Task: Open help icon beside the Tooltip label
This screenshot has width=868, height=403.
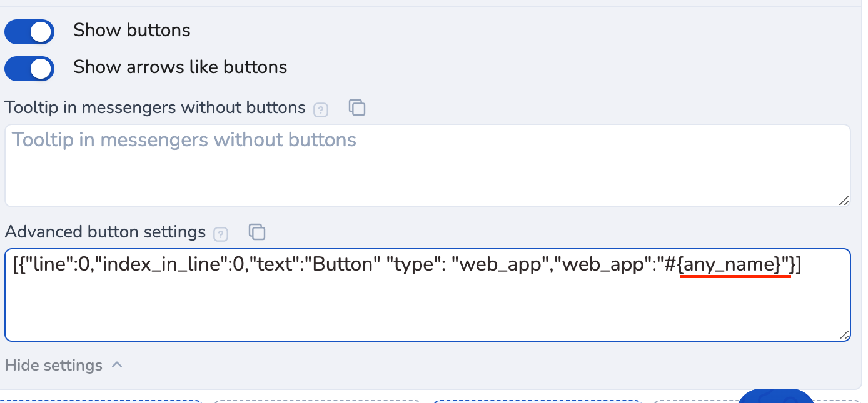Action: tap(321, 111)
